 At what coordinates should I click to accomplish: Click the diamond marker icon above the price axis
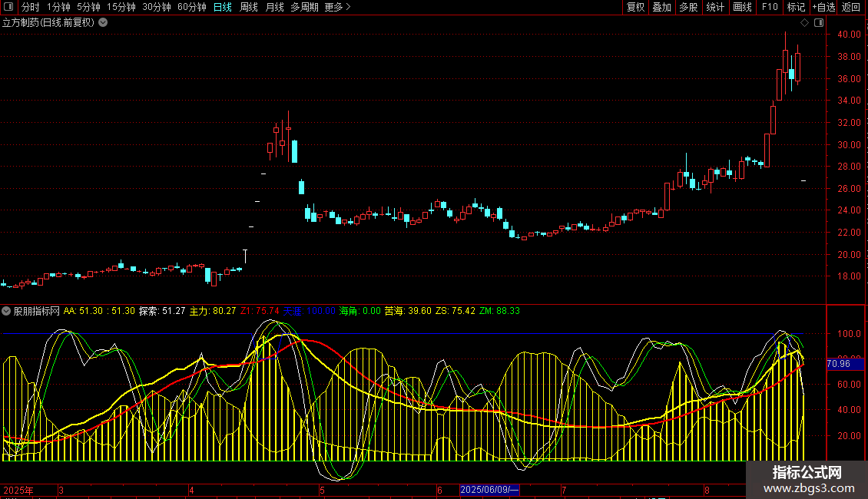coord(805,23)
